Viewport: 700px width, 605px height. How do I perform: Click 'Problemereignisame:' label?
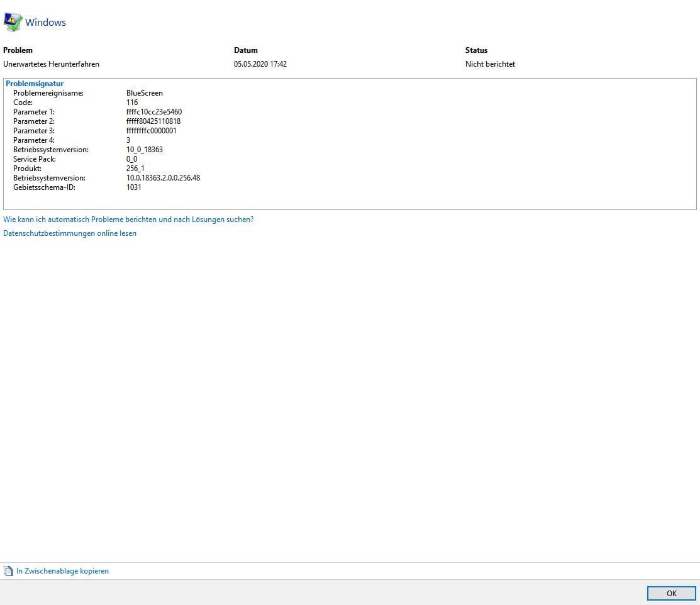(48, 93)
